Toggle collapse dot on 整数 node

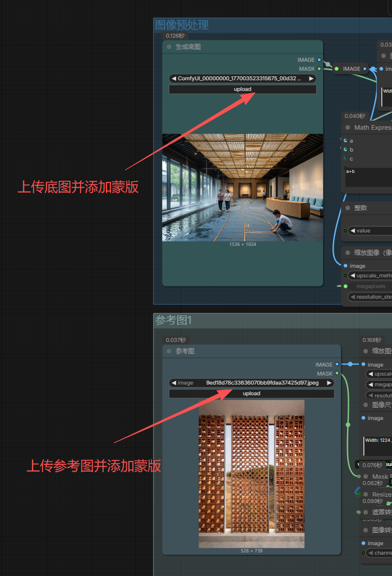348,208
